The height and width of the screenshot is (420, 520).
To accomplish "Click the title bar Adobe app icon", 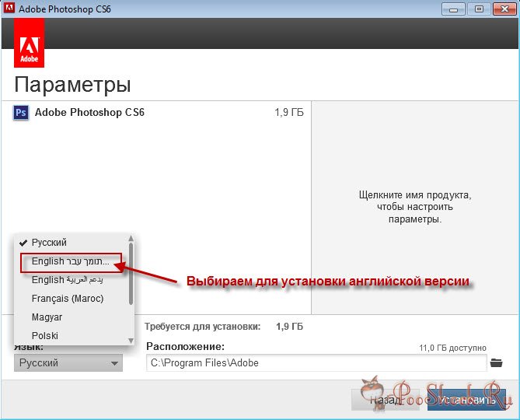I will (9, 8).
